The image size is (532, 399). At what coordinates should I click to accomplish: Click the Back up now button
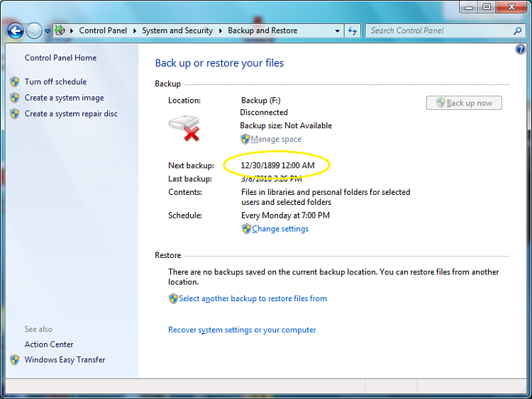(464, 103)
